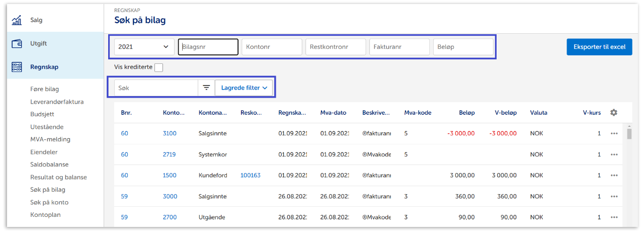
Task: Open table column settings gear icon
Action: coord(613,113)
